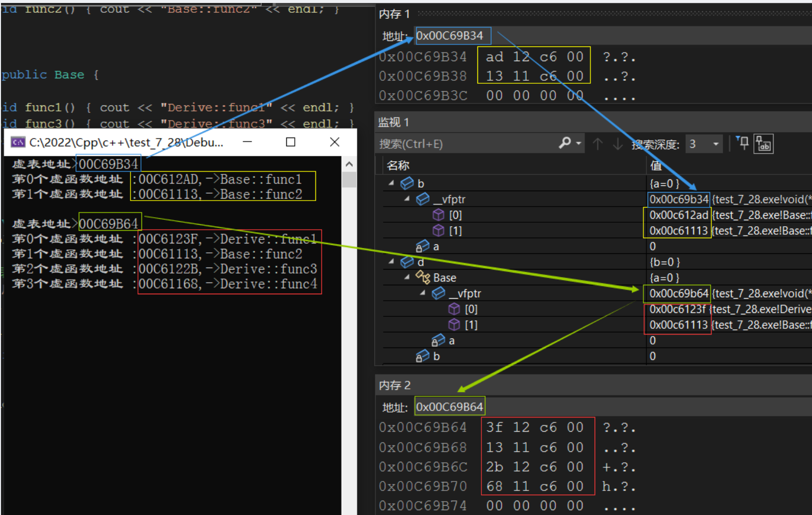Click the find previous up arrow in Watch 1
This screenshot has height=515, width=812.
point(598,144)
